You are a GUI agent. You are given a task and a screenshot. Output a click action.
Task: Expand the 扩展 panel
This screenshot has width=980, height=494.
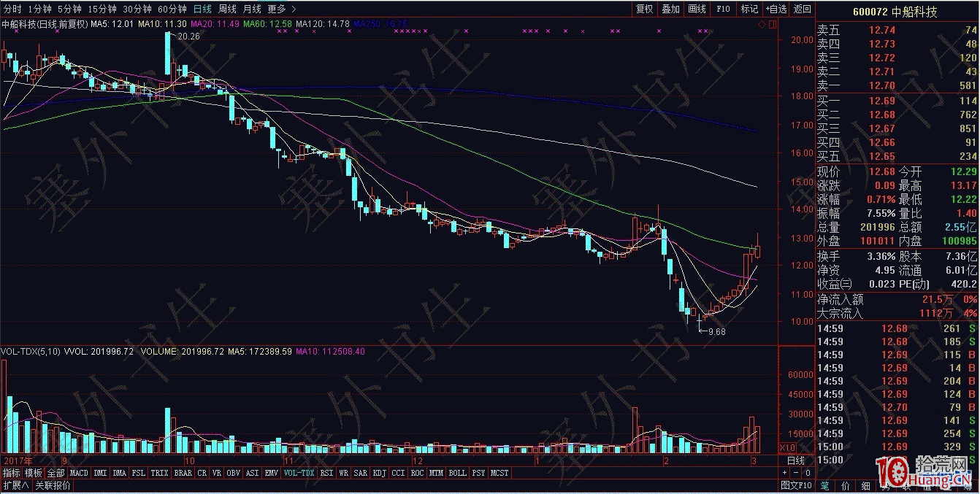click(x=15, y=485)
